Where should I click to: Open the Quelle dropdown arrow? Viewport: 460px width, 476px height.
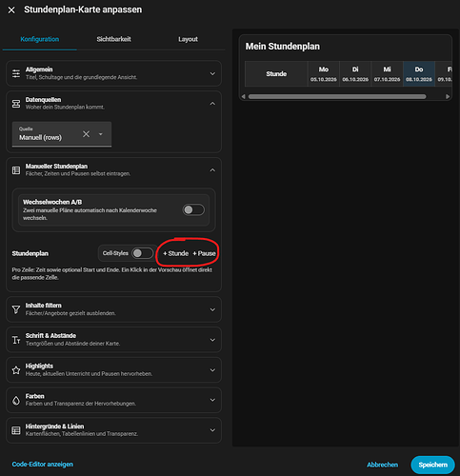pos(101,134)
